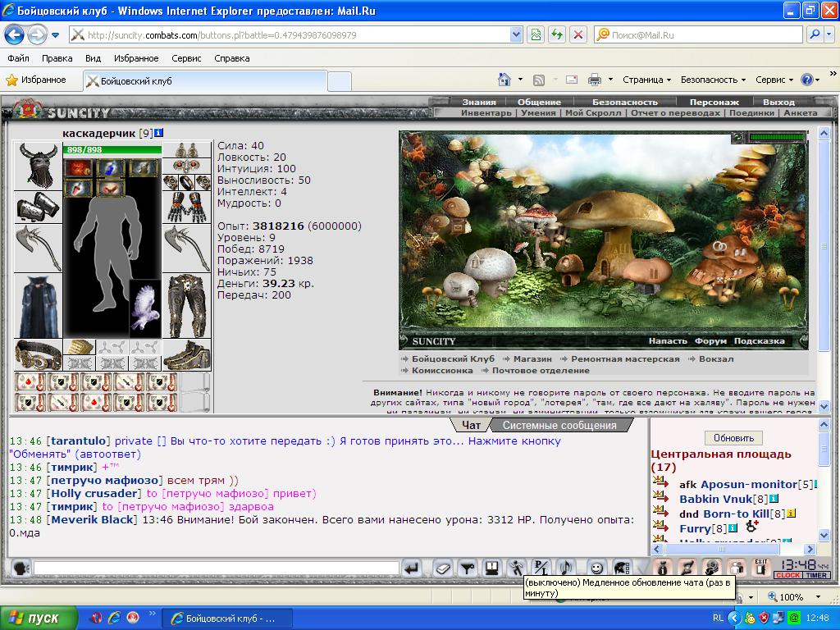Viewport: 840px width, 630px height.
Task: Click the Opera icon in quick launch
Action: tap(97, 618)
